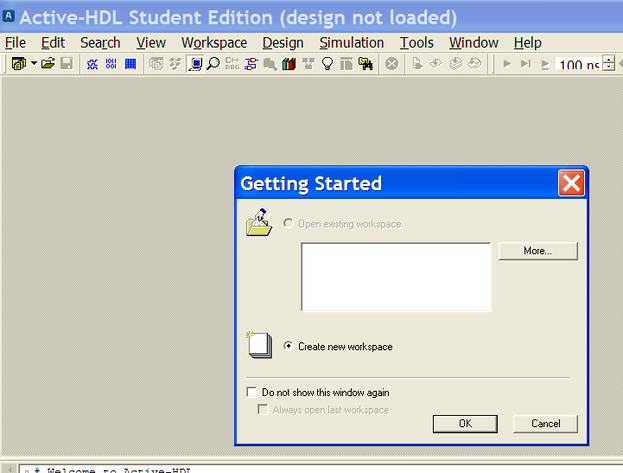Open the Workspace menu
623x473 pixels.
pyautogui.click(x=214, y=43)
